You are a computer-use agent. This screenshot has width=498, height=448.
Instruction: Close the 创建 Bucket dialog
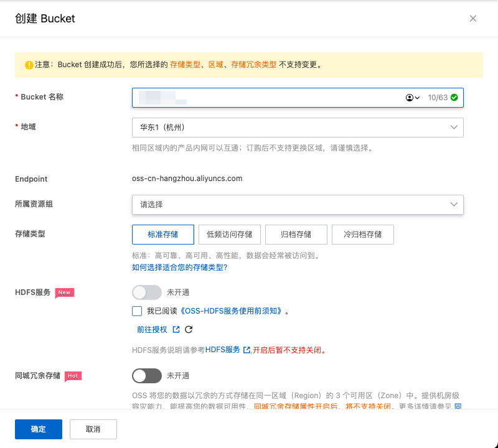(x=473, y=19)
